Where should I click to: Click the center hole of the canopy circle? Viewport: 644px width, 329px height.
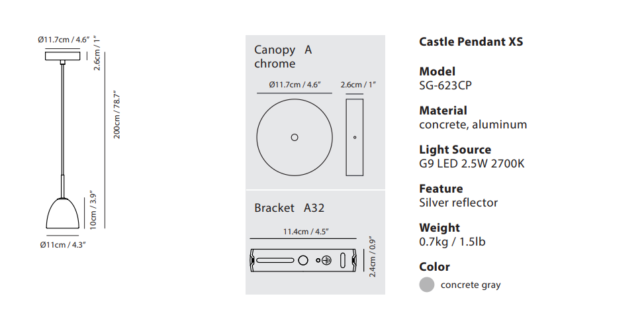coord(295,137)
